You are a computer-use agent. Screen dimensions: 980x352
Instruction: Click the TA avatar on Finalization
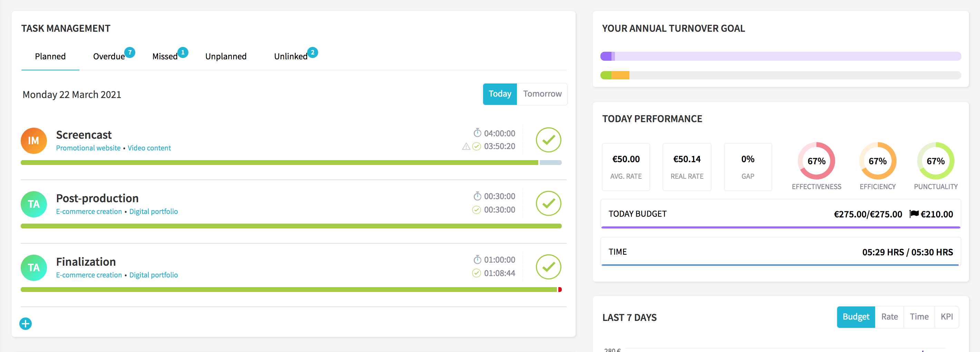click(34, 267)
